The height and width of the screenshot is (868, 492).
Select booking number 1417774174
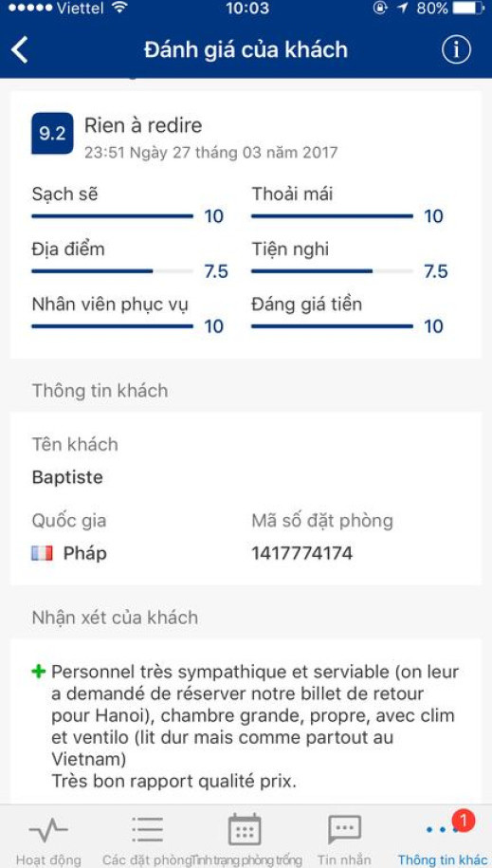(x=301, y=553)
